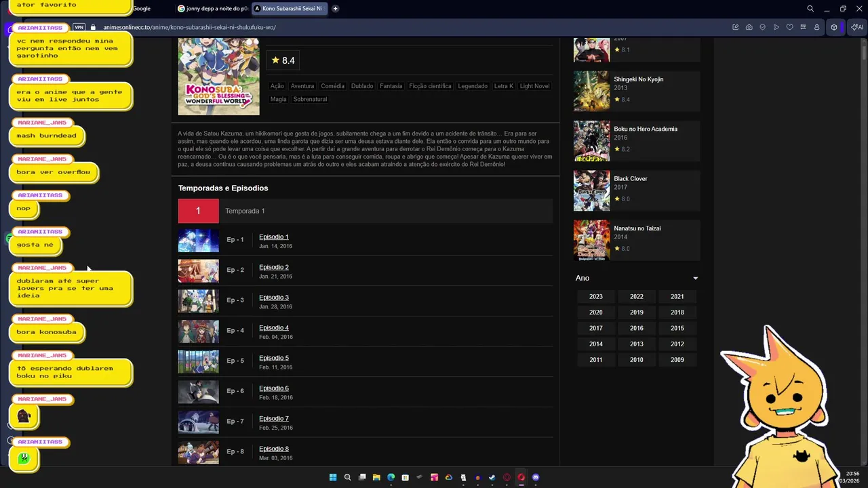Open the extensions cube icon
868x488 pixels.
pos(834,27)
